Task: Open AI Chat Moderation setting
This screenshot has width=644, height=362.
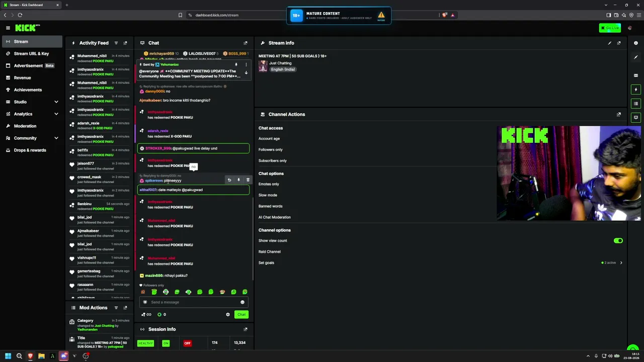Action: 275,217
